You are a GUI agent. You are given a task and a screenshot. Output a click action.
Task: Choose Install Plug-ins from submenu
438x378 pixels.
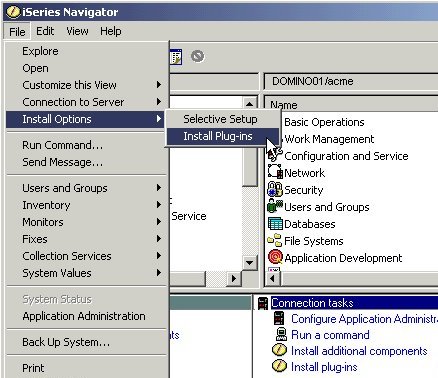point(222,136)
